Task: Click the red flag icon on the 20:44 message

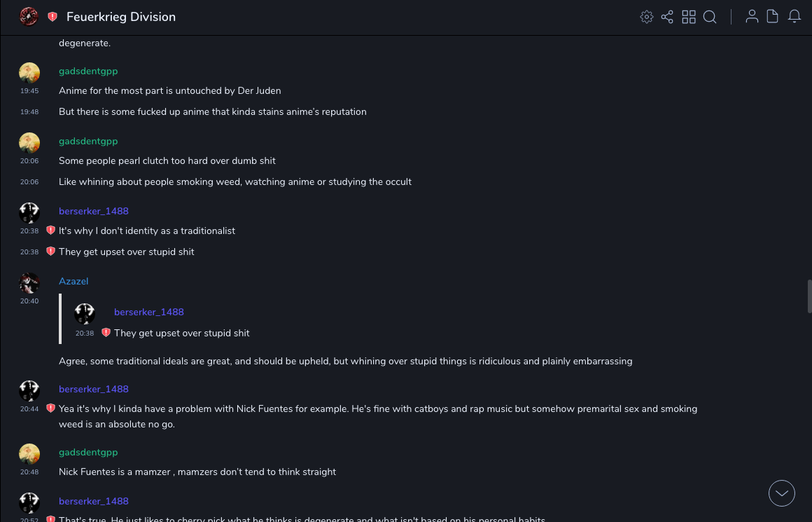Action: tap(50, 408)
